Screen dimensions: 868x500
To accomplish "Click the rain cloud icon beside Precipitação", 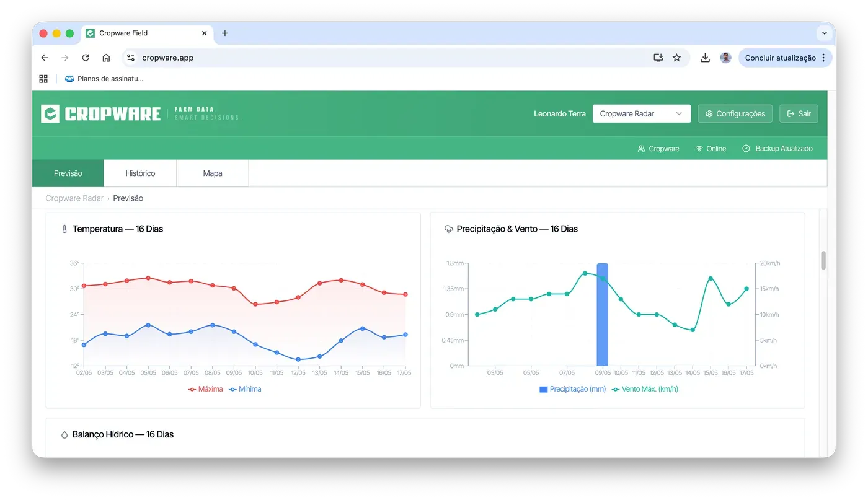I will click(x=449, y=229).
